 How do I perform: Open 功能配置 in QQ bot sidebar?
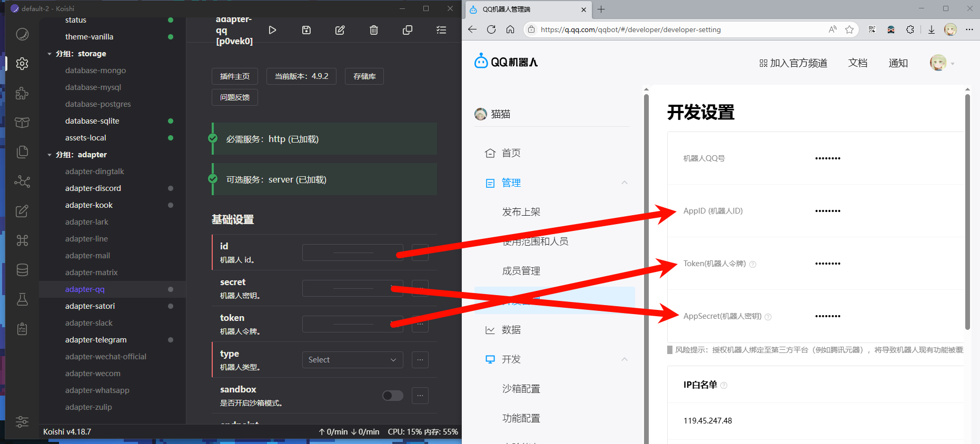click(x=521, y=418)
